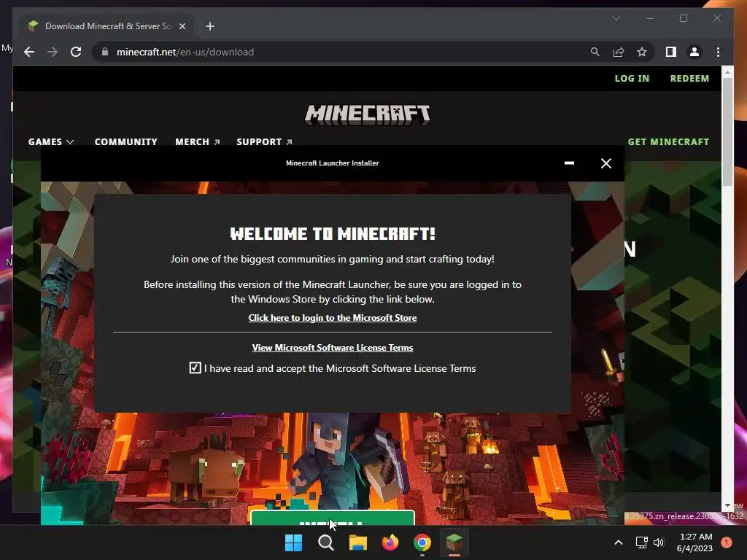The width and height of the screenshot is (747, 560).
Task: Go back using the browser back arrow
Action: (x=29, y=52)
